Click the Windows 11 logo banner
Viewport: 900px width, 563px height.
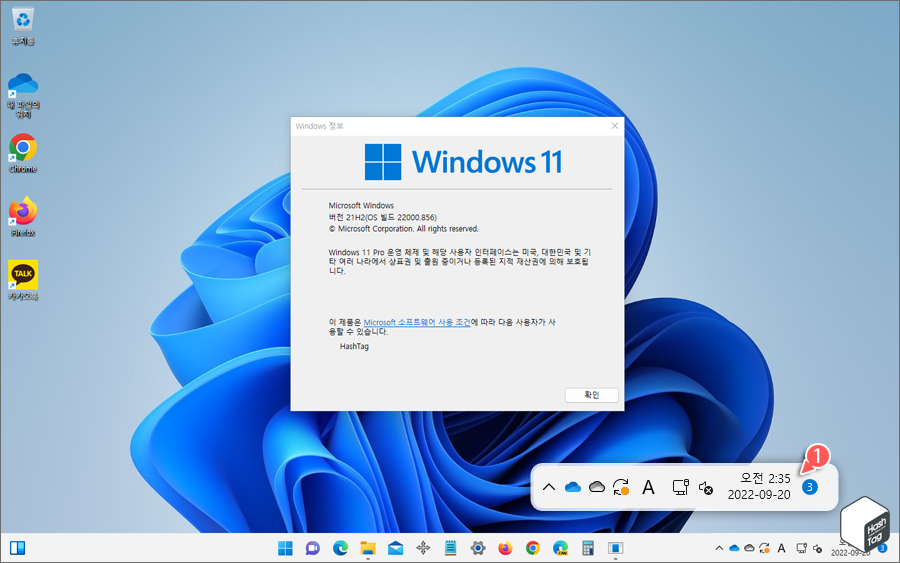coord(464,162)
